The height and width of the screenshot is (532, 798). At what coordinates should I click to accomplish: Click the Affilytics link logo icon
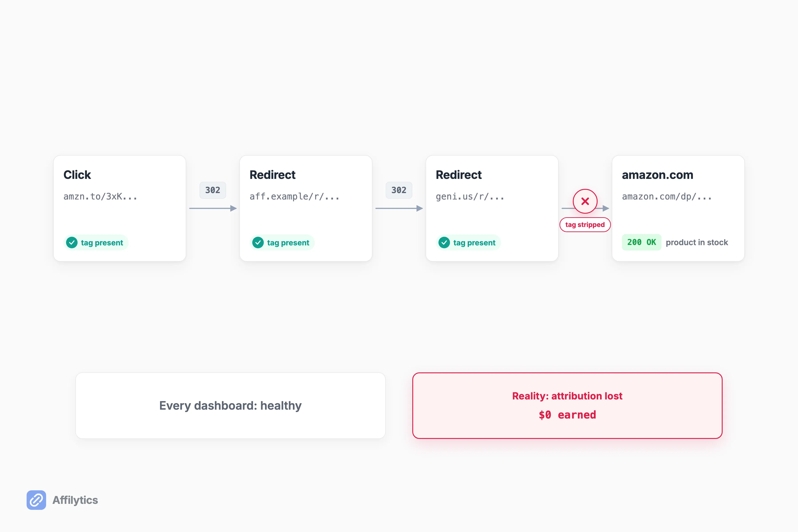point(36,500)
